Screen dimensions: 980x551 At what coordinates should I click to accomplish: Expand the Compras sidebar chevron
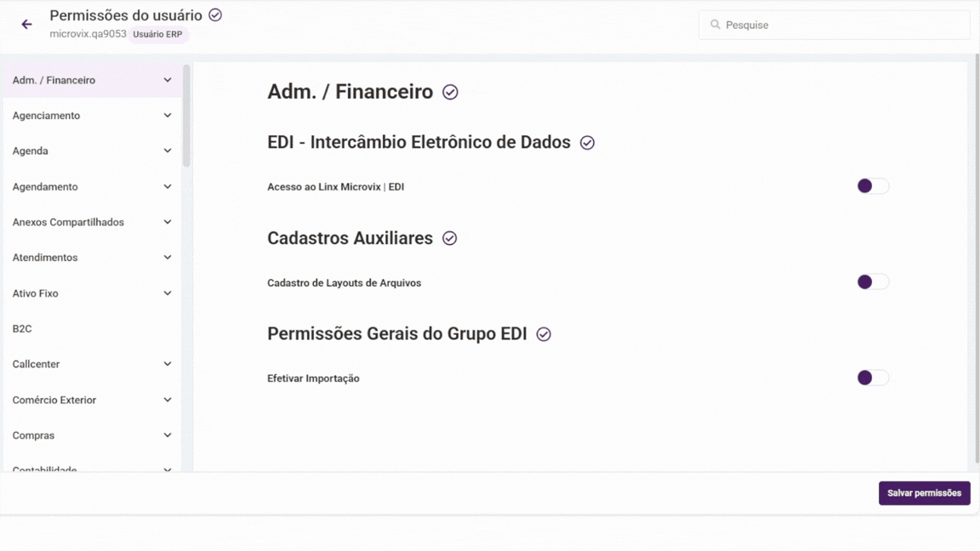pos(168,435)
